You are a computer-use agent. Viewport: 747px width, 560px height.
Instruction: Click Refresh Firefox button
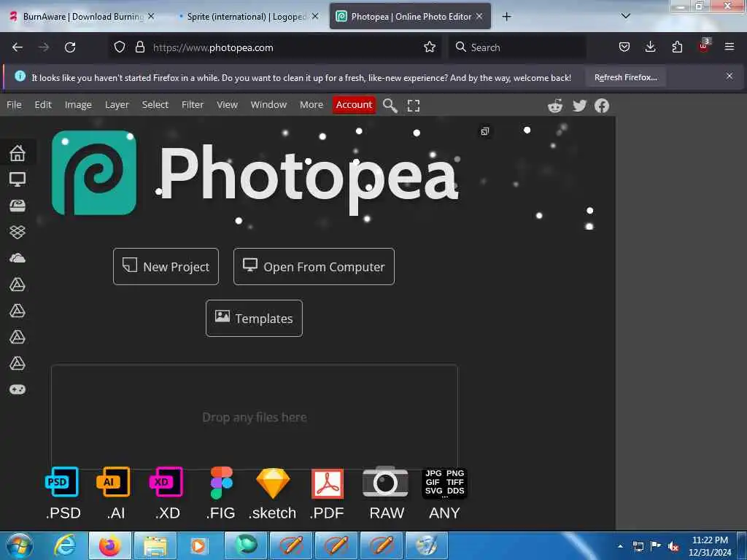pos(625,77)
